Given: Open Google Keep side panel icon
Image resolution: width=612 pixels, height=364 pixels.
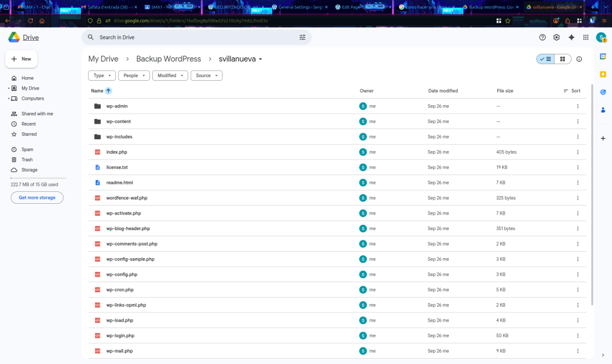Looking at the screenshot, I should pos(603,74).
